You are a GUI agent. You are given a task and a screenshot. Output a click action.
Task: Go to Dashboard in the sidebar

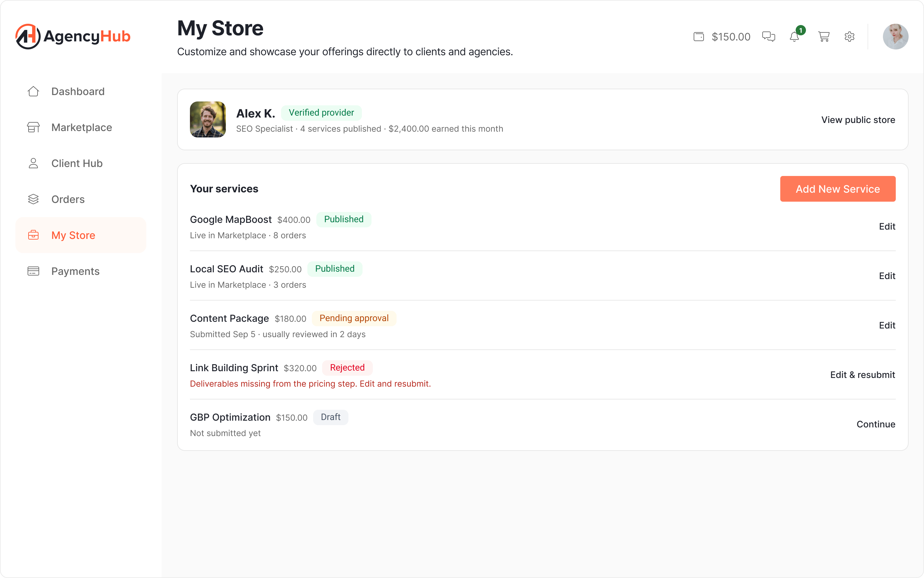pyautogui.click(x=81, y=92)
